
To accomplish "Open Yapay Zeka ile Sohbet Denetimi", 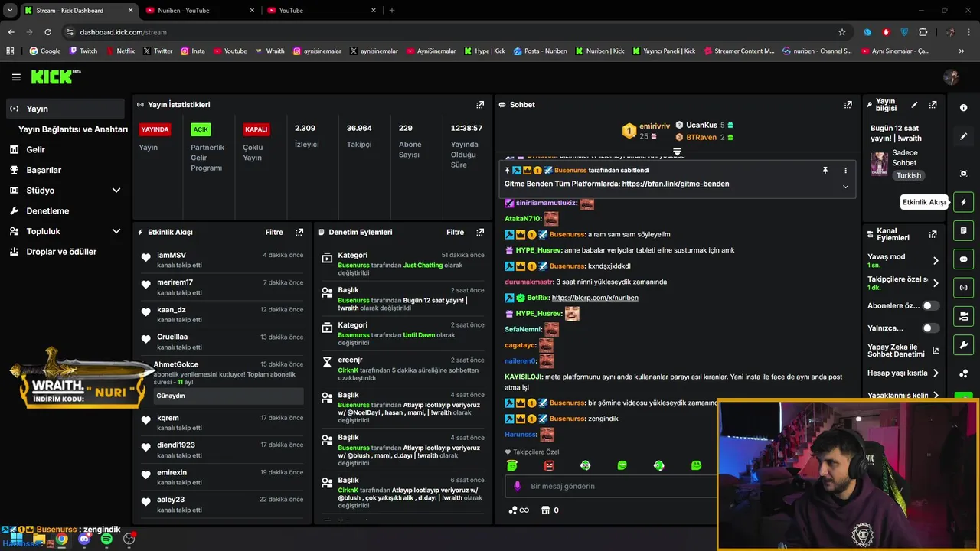I will 903,350.
